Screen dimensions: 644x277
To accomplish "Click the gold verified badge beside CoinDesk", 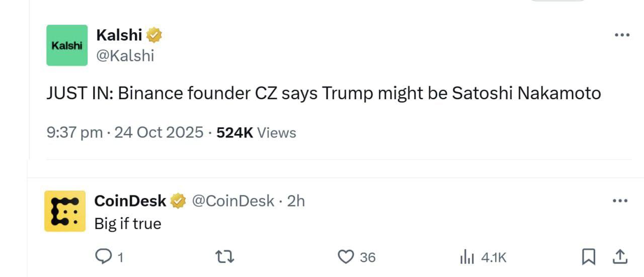I will pyautogui.click(x=178, y=201).
